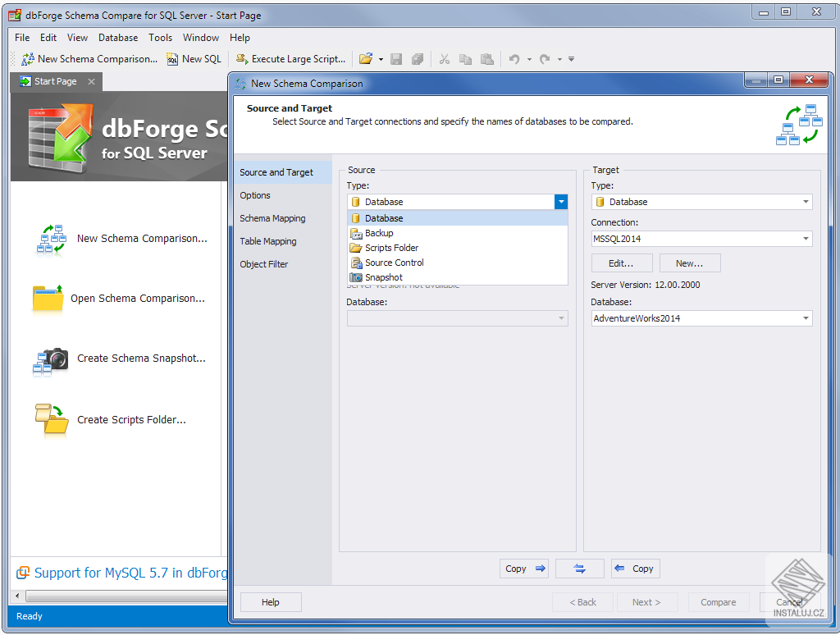Image resolution: width=840 pixels, height=635 pixels.
Task: Open Support for MySQL 5.7 link
Action: [x=130, y=573]
